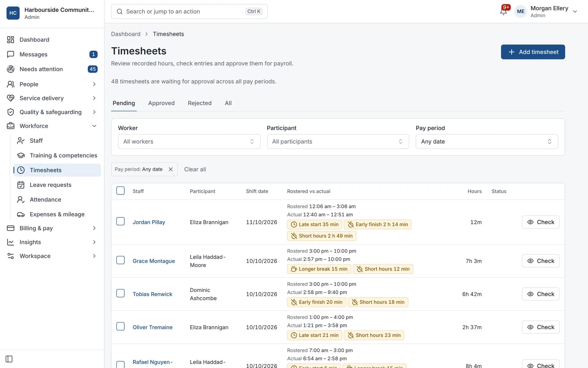Click Check button for Jordan Pillay

541,222
